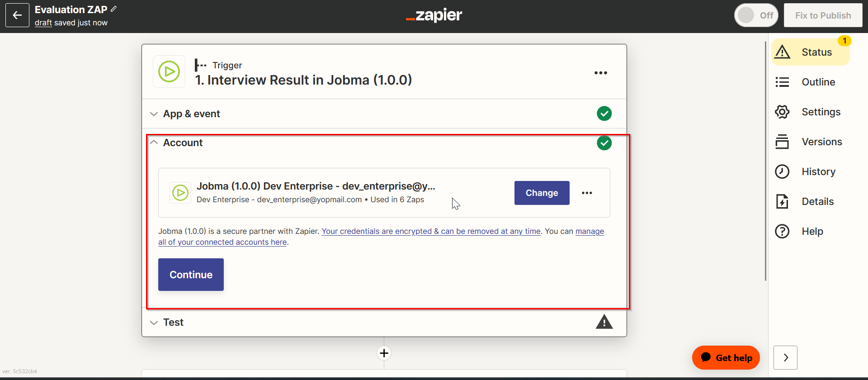Viewport: 868px width, 380px height.
Task: Click the draft version link
Action: (43, 23)
